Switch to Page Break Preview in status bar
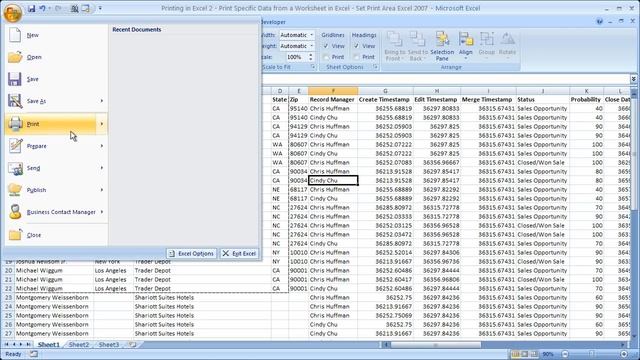Screen dimensions: 640x360 coord(533,354)
